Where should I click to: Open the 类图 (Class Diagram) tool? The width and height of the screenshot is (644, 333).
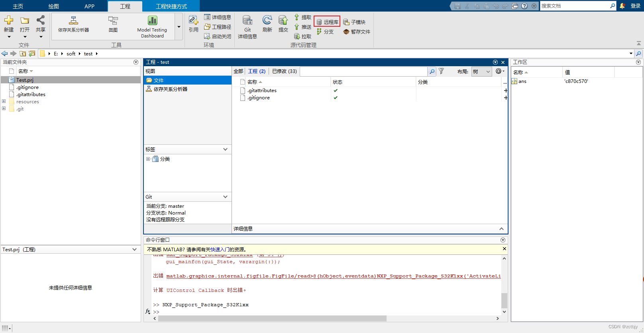(113, 24)
